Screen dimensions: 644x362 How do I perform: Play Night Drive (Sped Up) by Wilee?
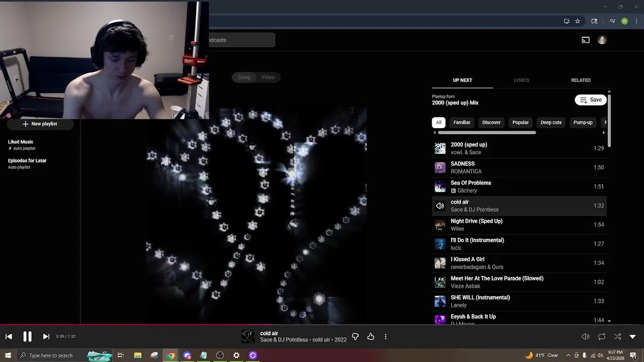pyautogui.click(x=519, y=225)
